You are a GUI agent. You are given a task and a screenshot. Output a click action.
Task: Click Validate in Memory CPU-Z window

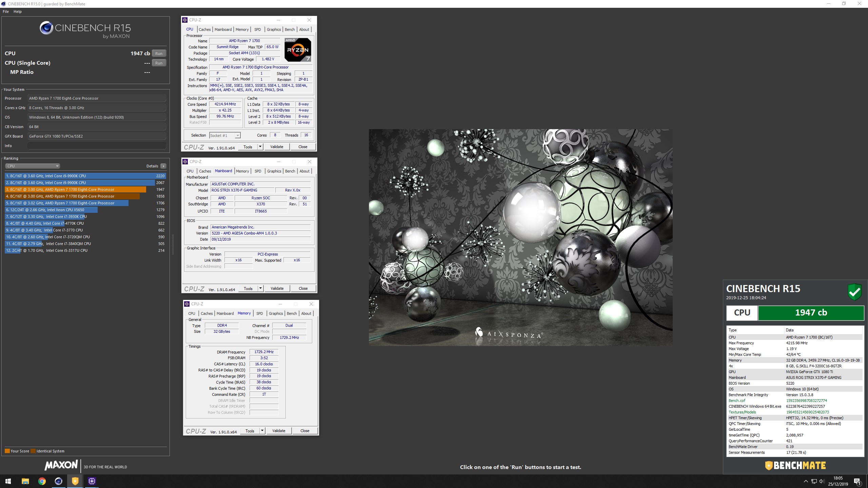279,431
